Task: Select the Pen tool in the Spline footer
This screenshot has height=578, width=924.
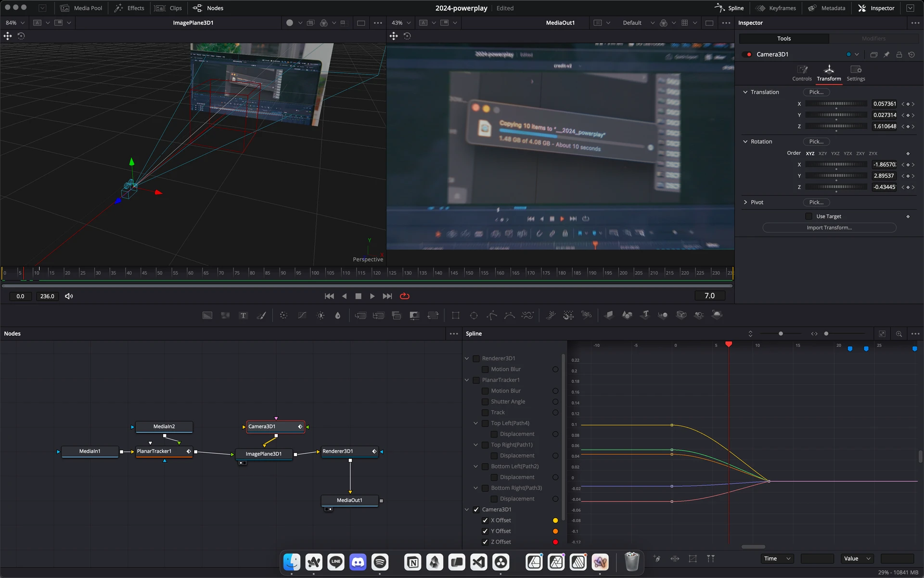Action: tap(656, 559)
